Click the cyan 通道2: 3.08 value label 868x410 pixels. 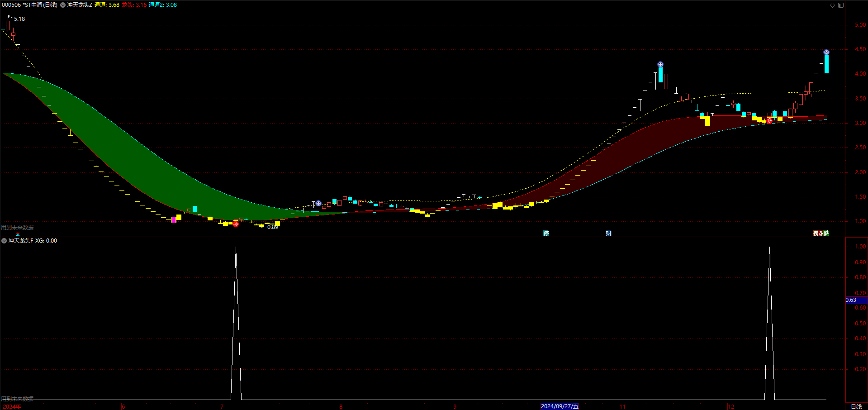pyautogui.click(x=163, y=5)
